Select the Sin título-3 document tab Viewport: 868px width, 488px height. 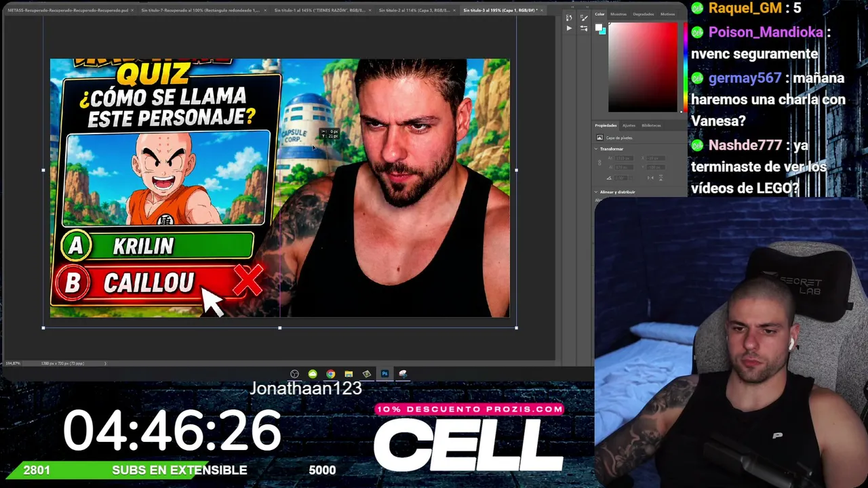click(x=500, y=10)
